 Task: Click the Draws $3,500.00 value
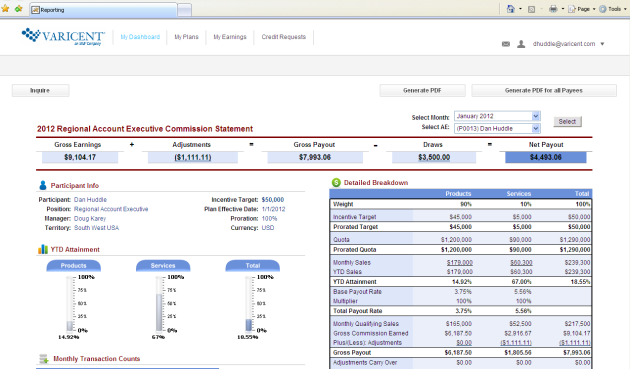[434, 158]
